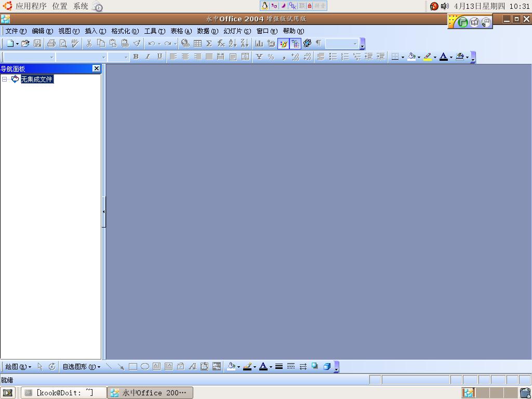Click the Copy icon in toolbar

coord(101,44)
